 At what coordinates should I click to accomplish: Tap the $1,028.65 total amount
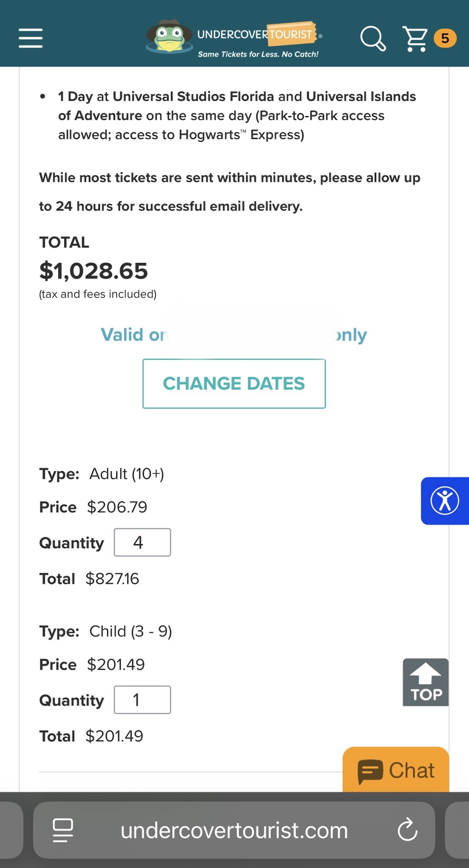93,271
